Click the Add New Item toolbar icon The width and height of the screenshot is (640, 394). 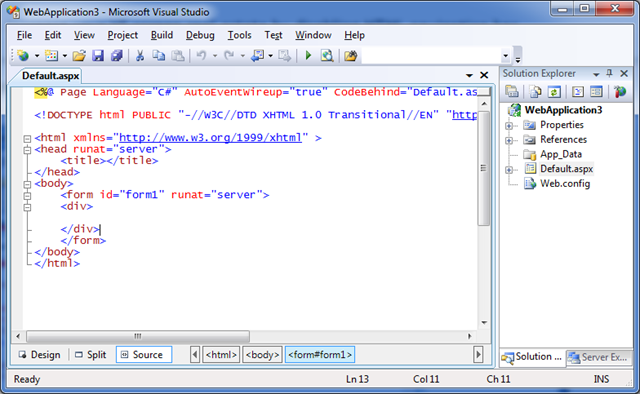tap(51, 56)
